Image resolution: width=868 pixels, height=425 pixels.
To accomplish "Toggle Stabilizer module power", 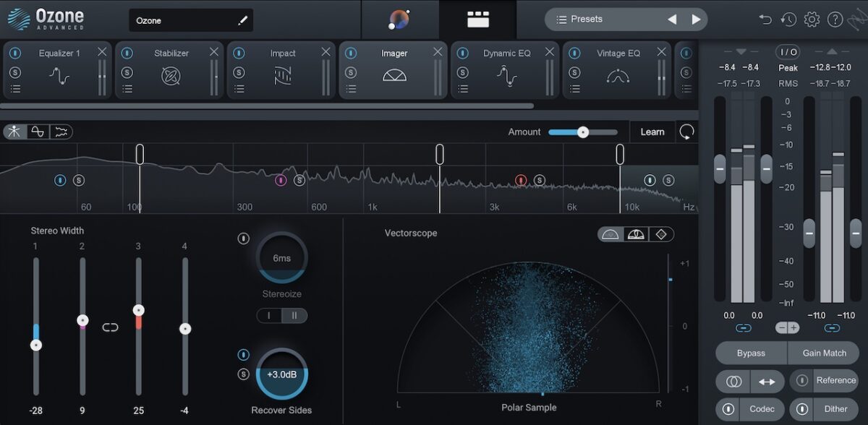I will pos(127,53).
